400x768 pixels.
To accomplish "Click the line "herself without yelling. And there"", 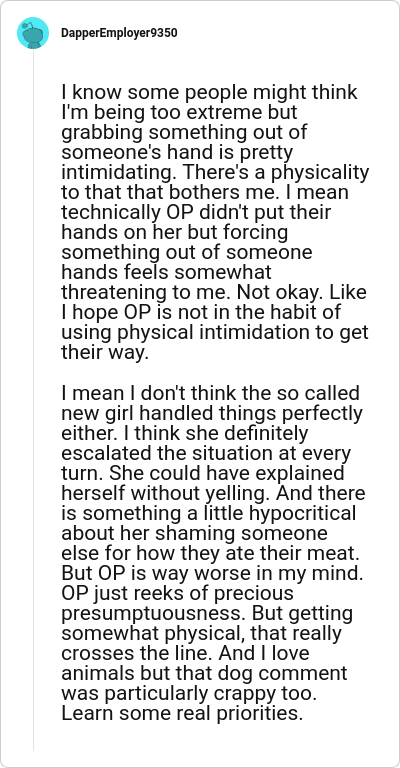I will point(213,494).
